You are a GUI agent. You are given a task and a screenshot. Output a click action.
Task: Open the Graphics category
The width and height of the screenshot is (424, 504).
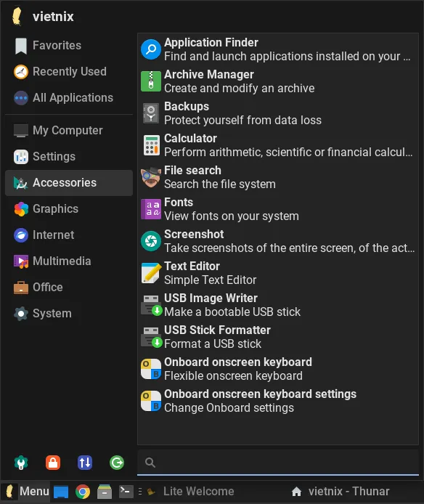point(69,209)
